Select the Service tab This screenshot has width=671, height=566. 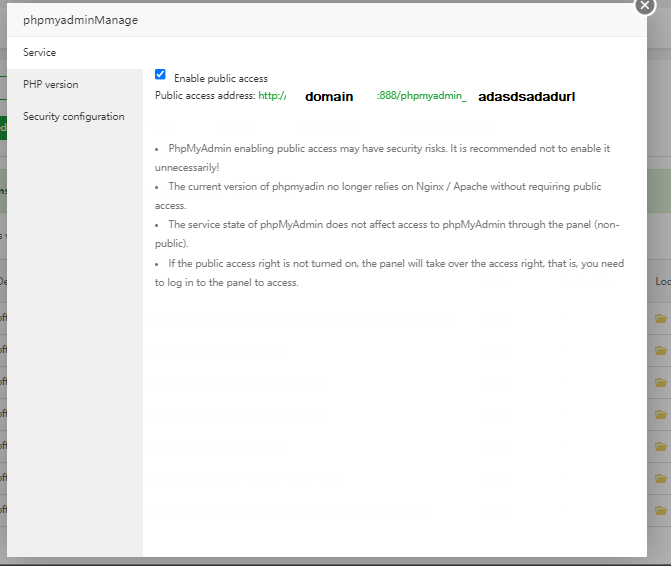click(75, 53)
